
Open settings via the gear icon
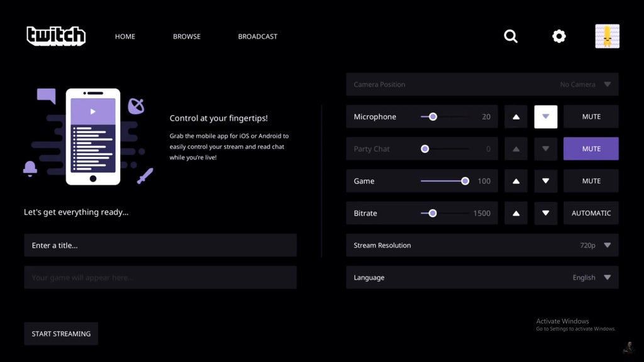coord(558,36)
